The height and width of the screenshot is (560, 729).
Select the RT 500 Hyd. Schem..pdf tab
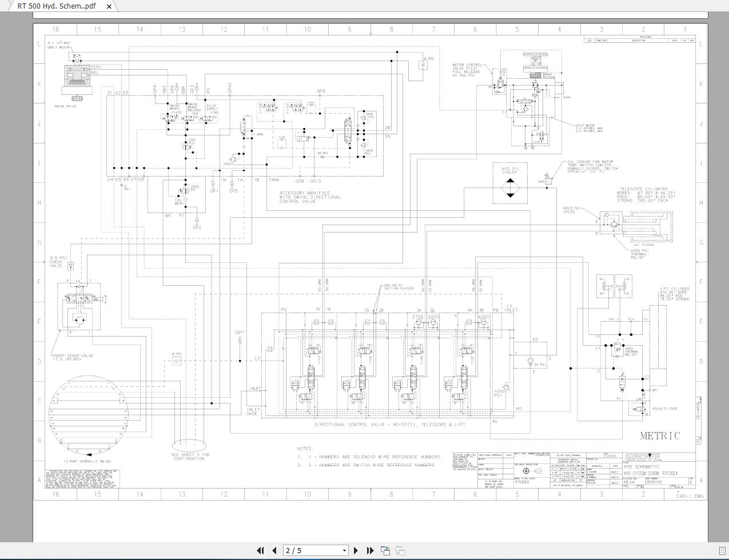pyautogui.click(x=56, y=6)
